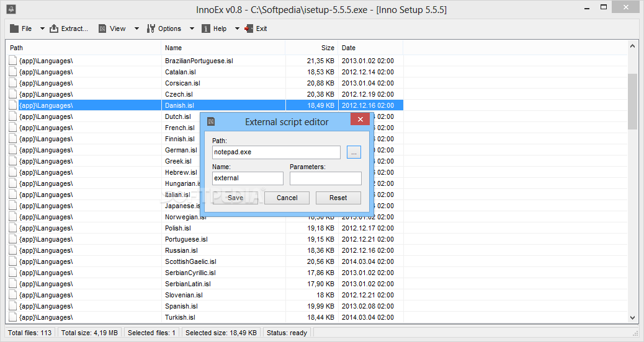
Task: Select the Dutch.isl file name
Action: pyautogui.click(x=178, y=116)
